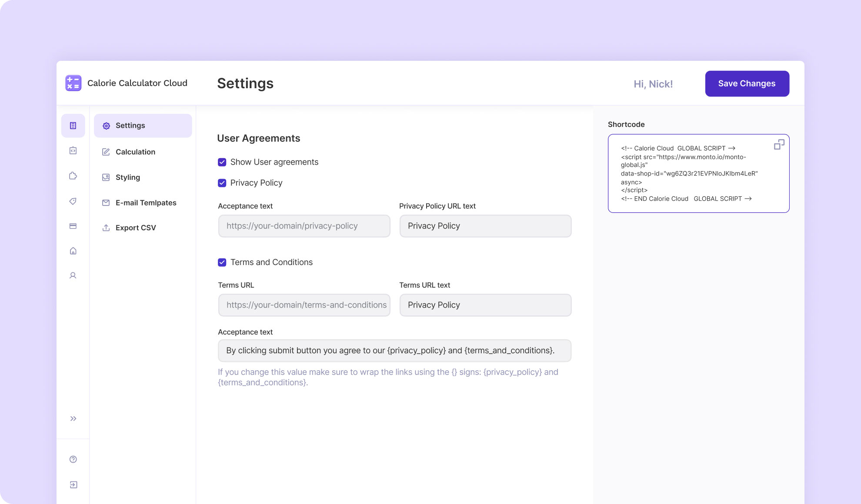Open the Calculation settings section
This screenshot has height=504, width=861.
pos(135,151)
